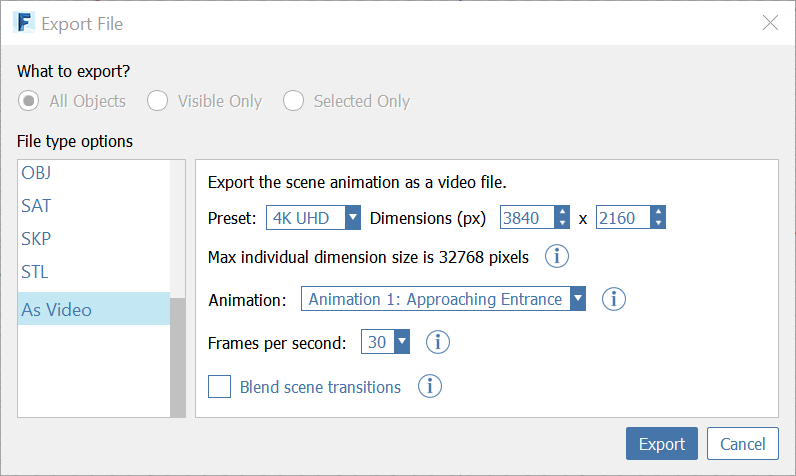Click info icon next to Animation dropdown

point(613,299)
